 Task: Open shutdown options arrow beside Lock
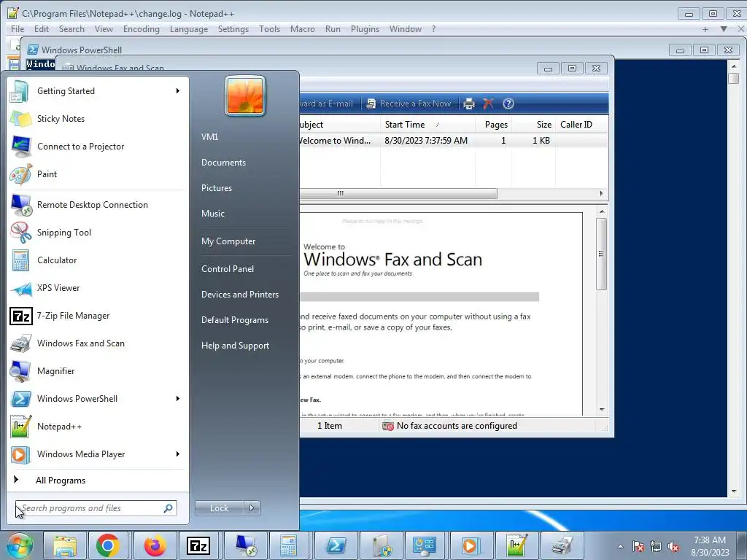point(252,508)
